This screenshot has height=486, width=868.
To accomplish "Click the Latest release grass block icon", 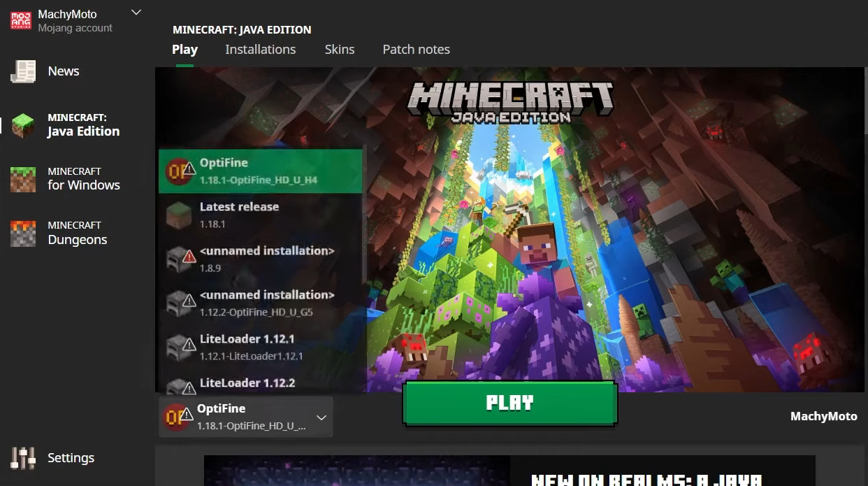I will pos(178,215).
